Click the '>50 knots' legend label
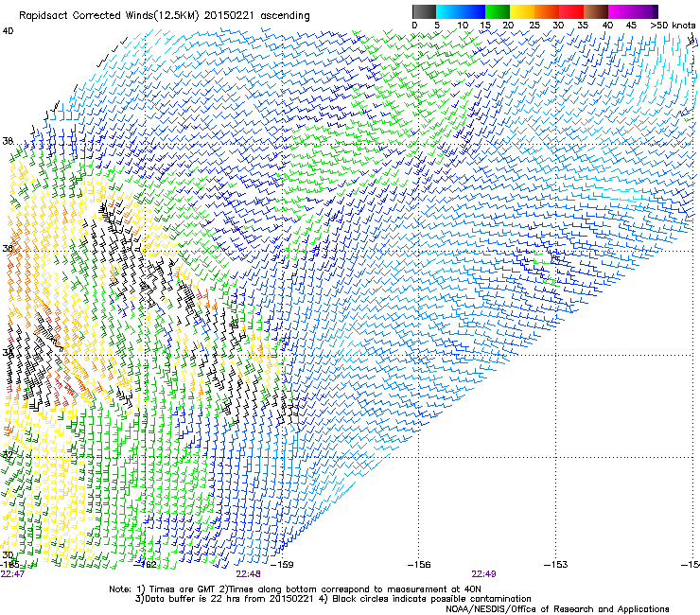700x615 pixels. click(x=673, y=26)
